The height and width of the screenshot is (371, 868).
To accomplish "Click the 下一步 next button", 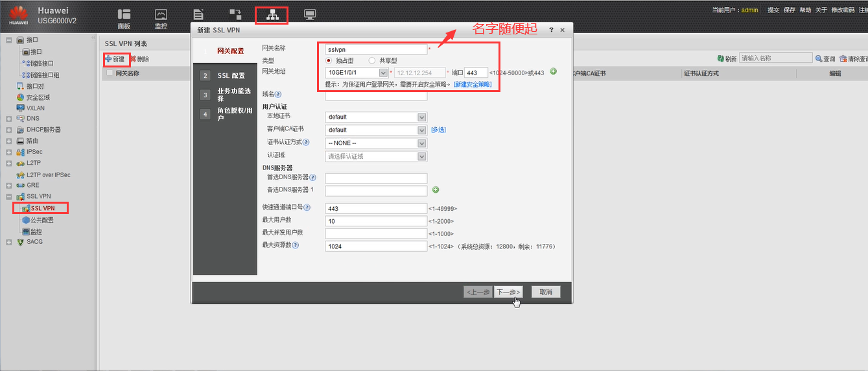I will 508,293.
